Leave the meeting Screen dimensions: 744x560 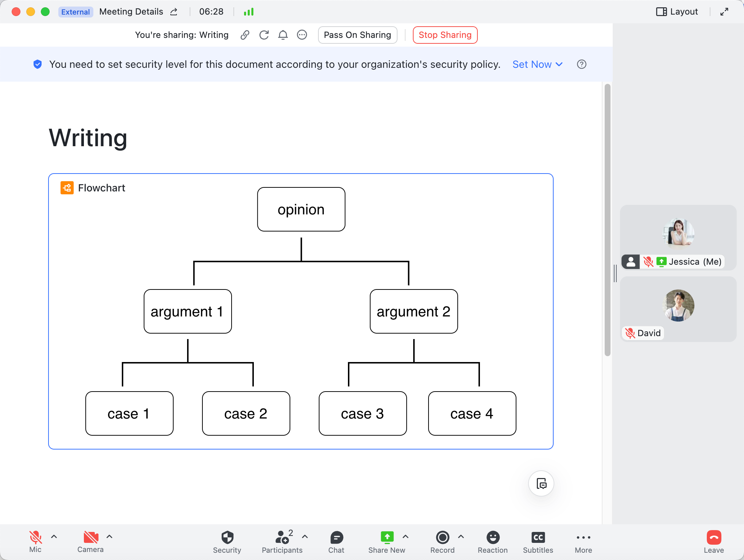pos(714,542)
